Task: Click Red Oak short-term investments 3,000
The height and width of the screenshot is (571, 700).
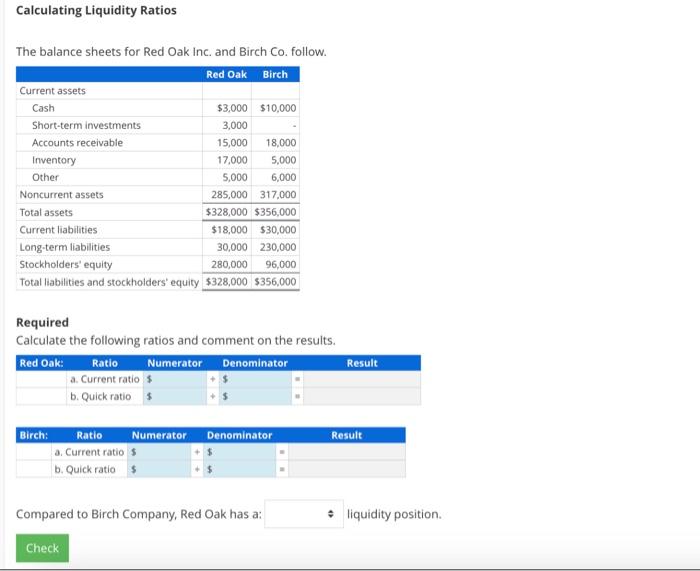Action: click(x=235, y=125)
